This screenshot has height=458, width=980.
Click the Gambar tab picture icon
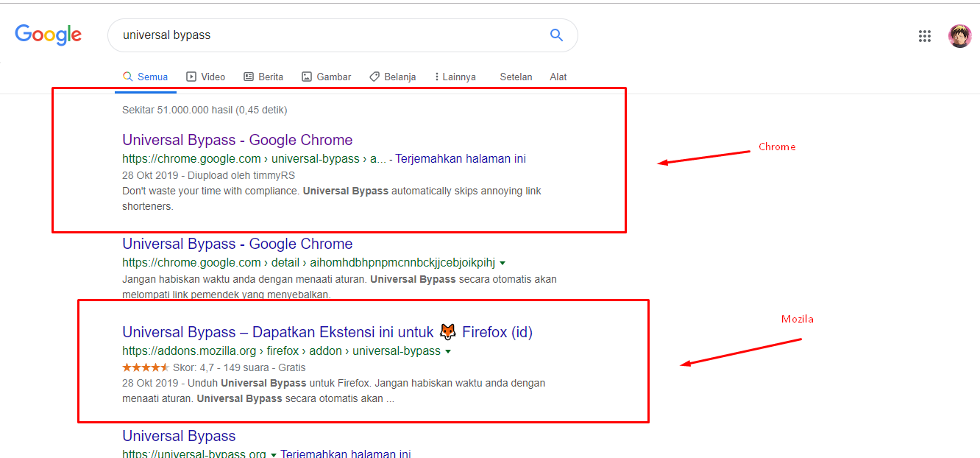click(x=307, y=77)
